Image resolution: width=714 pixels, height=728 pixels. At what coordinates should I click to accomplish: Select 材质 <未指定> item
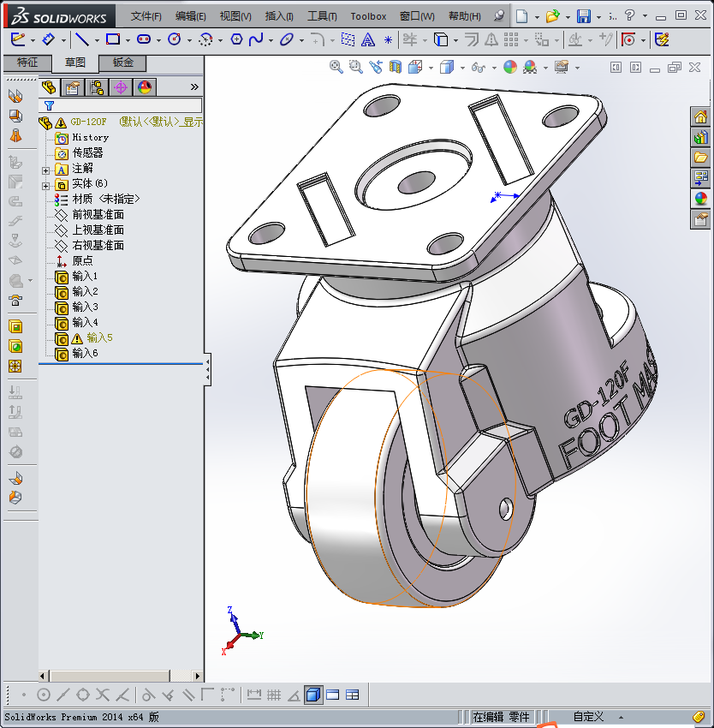pos(105,200)
